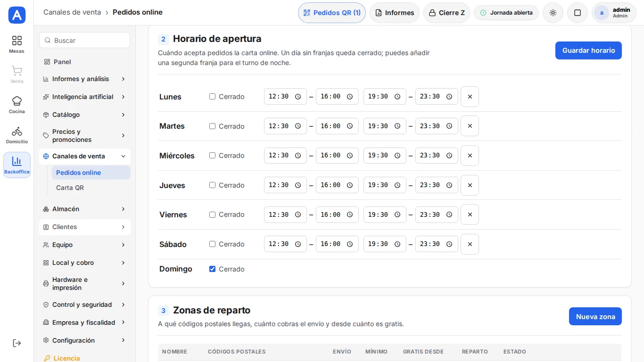This screenshot has height=362, width=644.
Task: Mark Sábado as Cerrado
Action: (x=212, y=244)
